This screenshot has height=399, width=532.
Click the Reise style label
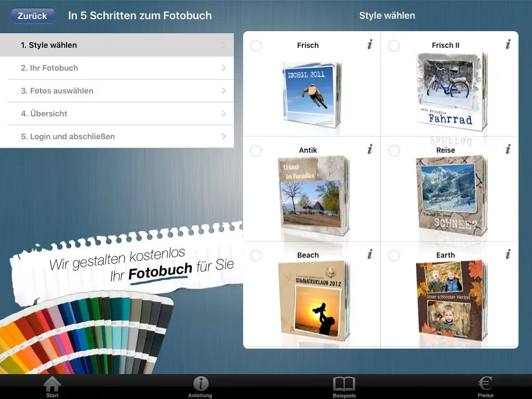[x=445, y=150]
